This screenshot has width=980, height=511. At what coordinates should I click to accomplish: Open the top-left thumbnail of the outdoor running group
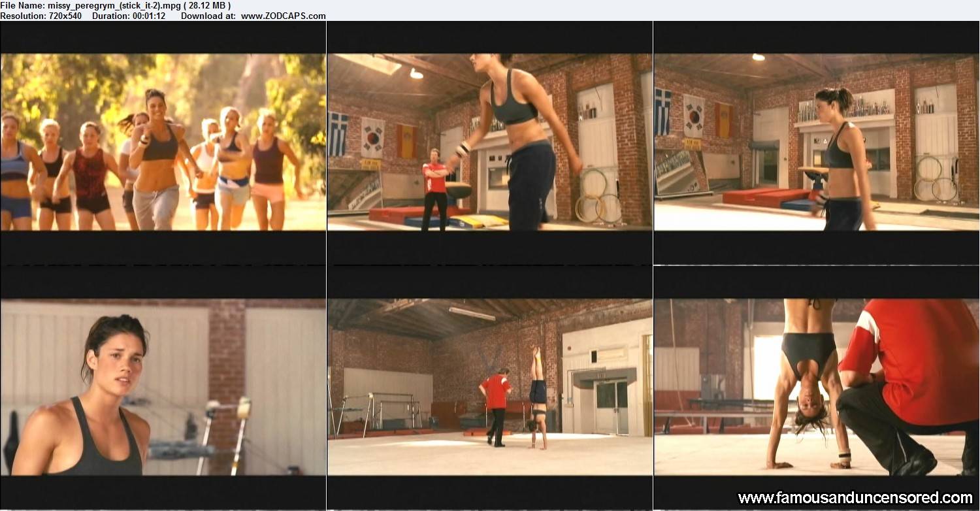click(163, 142)
